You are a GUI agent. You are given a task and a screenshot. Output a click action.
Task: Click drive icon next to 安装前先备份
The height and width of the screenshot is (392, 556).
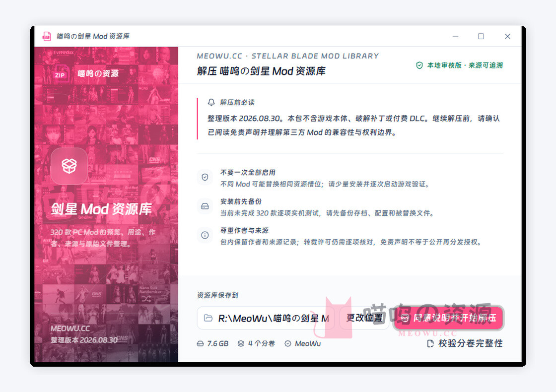[x=205, y=206]
